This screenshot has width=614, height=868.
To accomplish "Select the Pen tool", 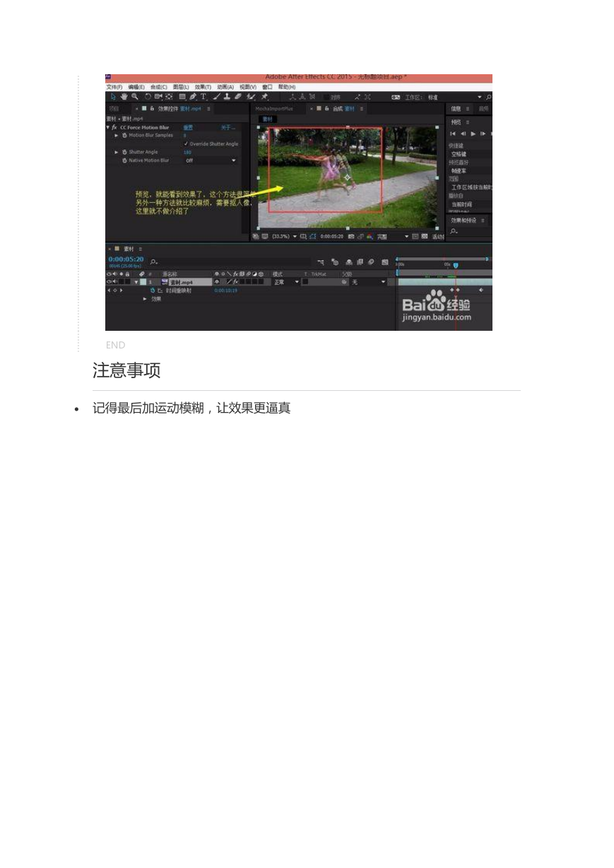I will coord(193,97).
